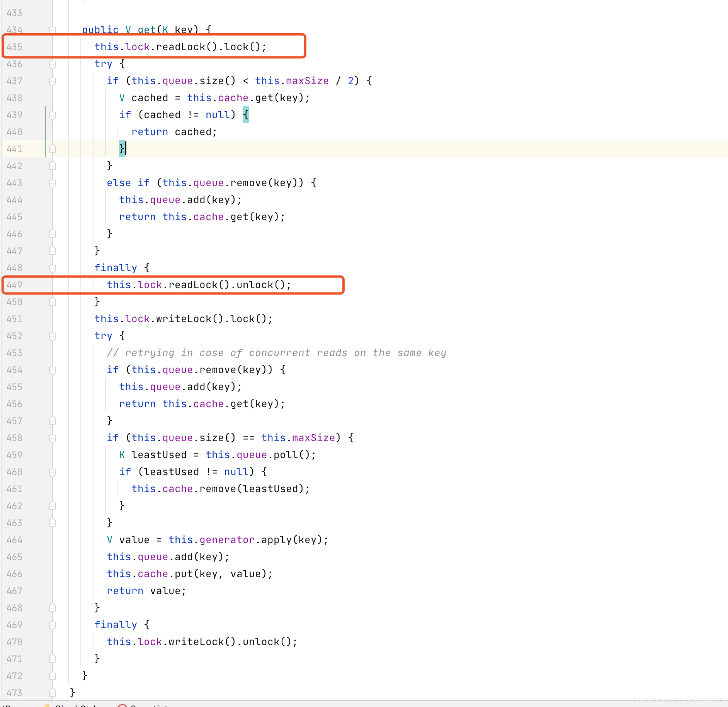This screenshot has width=728, height=707.
Task: Collapse the maxSize if block at line 458
Action: 53,438
